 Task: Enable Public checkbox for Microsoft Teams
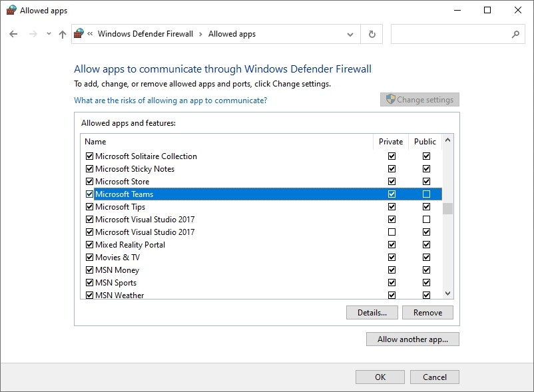pyautogui.click(x=426, y=194)
